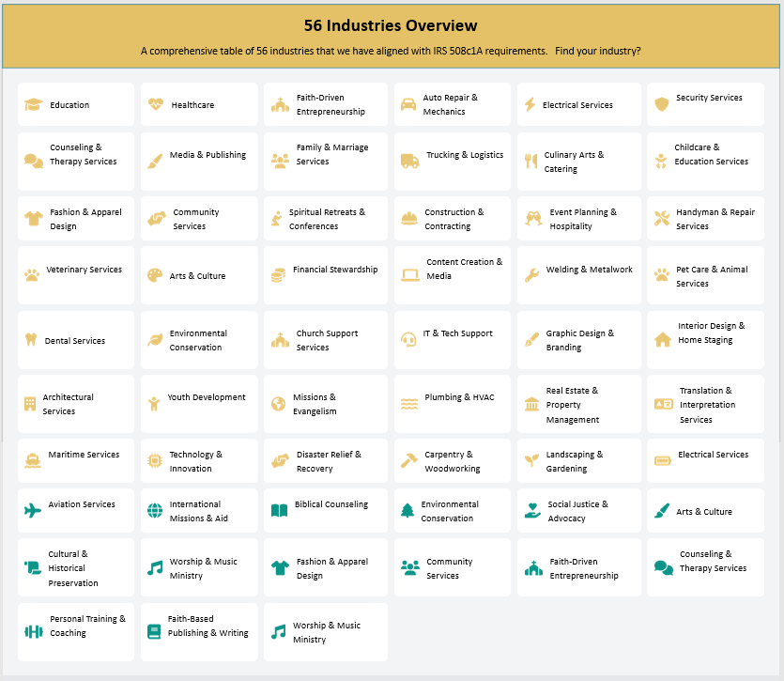
Task: Click the Interior Design & Home Staging house icon
Action: pyautogui.click(x=663, y=340)
